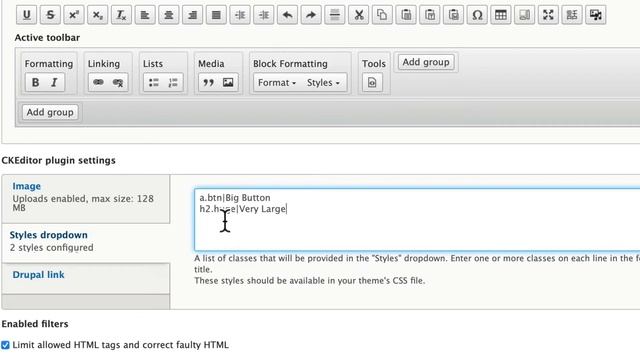Click the Copy icon
This screenshot has width=640, height=360.
tap(382, 15)
